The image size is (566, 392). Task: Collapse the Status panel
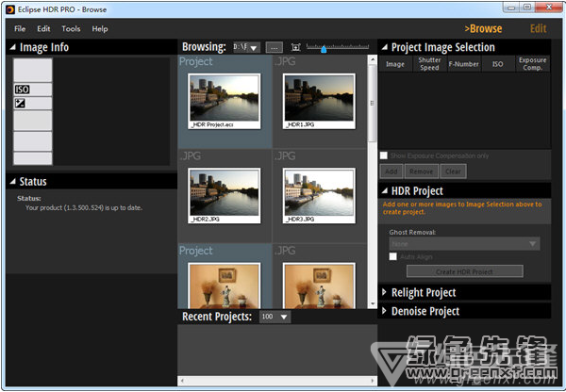pyautogui.click(x=13, y=182)
